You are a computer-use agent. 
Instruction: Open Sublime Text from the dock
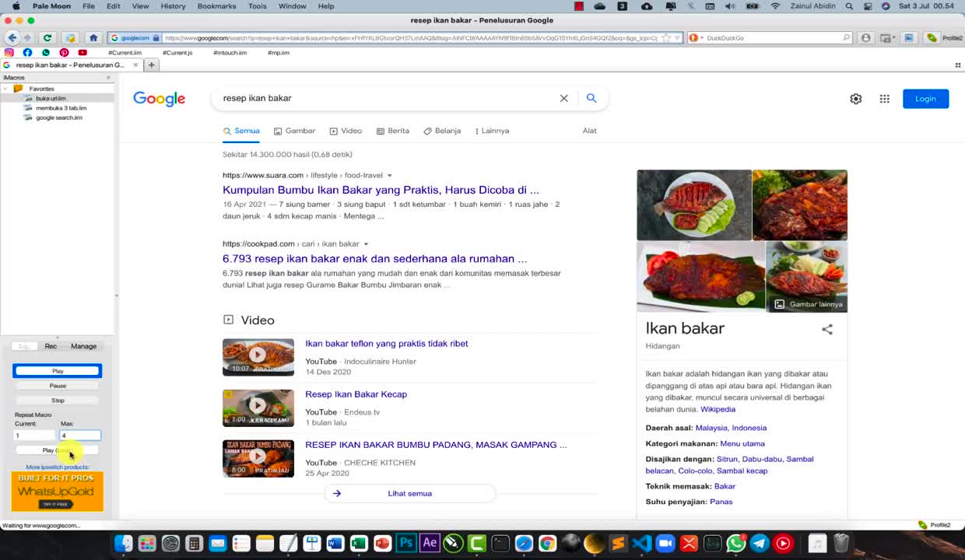point(618,543)
